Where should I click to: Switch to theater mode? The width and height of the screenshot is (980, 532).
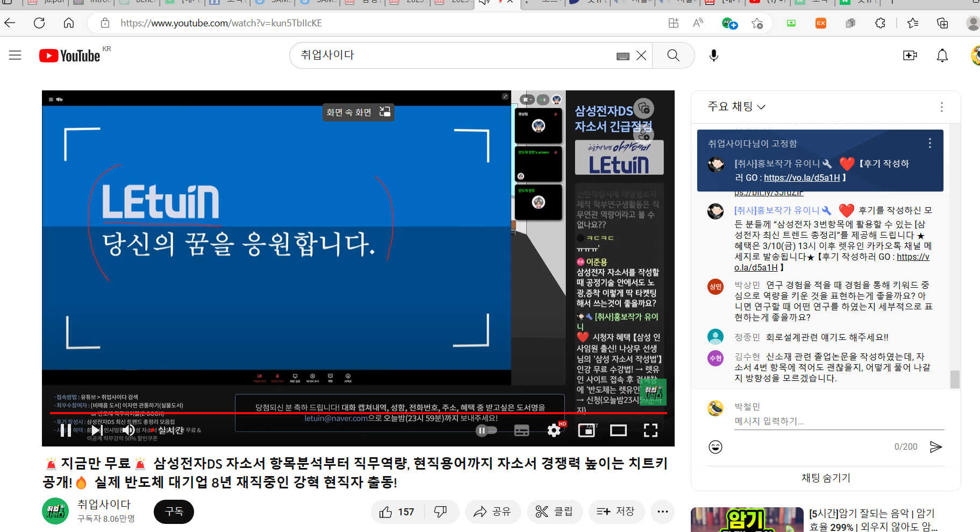tap(618, 430)
